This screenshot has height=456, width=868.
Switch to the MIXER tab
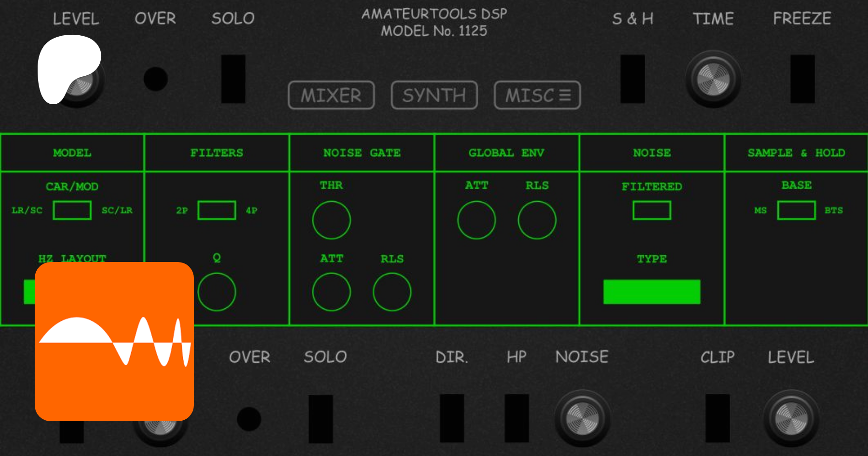tap(331, 95)
